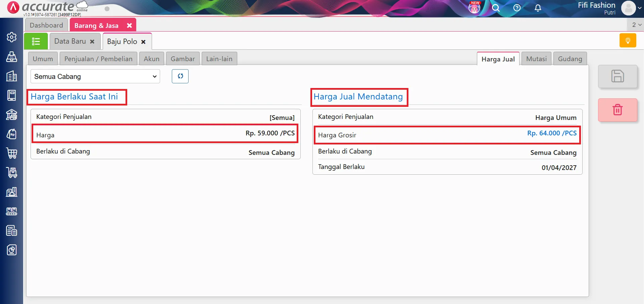
Task: Expand the user account chevron
Action: (x=640, y=8)
